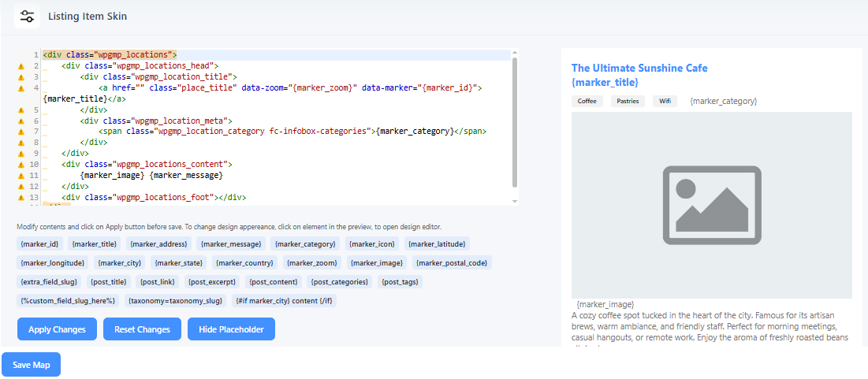
Task: Click the image placeholder icon in preview
Action: tap(712, 206)
